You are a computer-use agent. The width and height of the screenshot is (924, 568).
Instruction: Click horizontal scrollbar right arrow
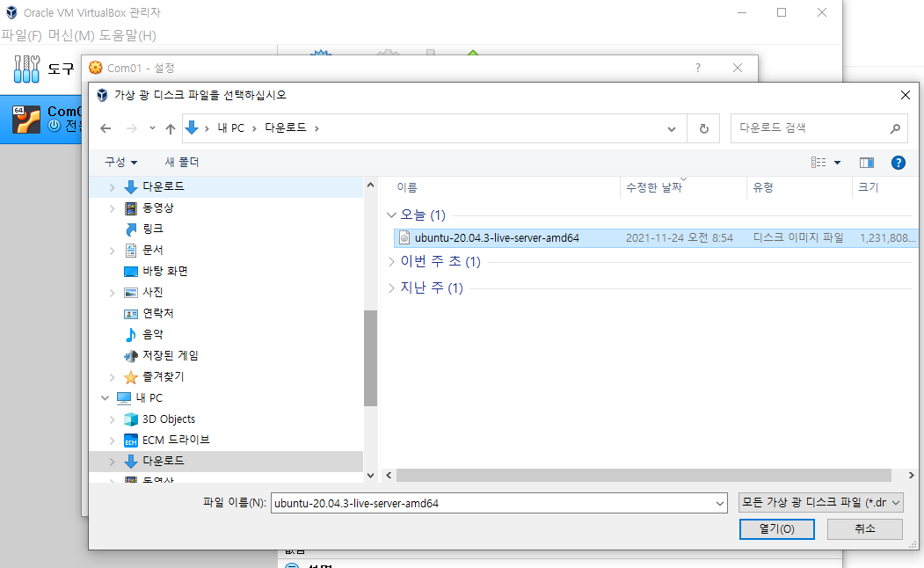(x=911, y=475)
